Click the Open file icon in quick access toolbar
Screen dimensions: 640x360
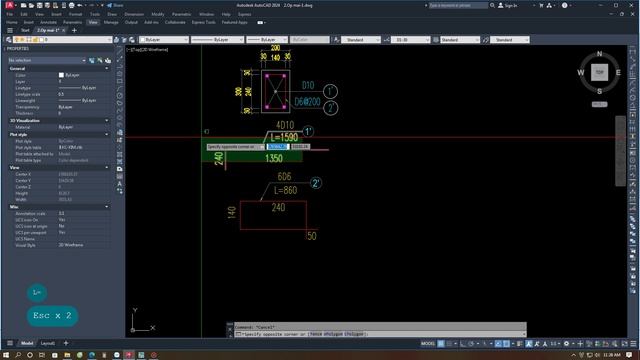click(x=31, y=5)
